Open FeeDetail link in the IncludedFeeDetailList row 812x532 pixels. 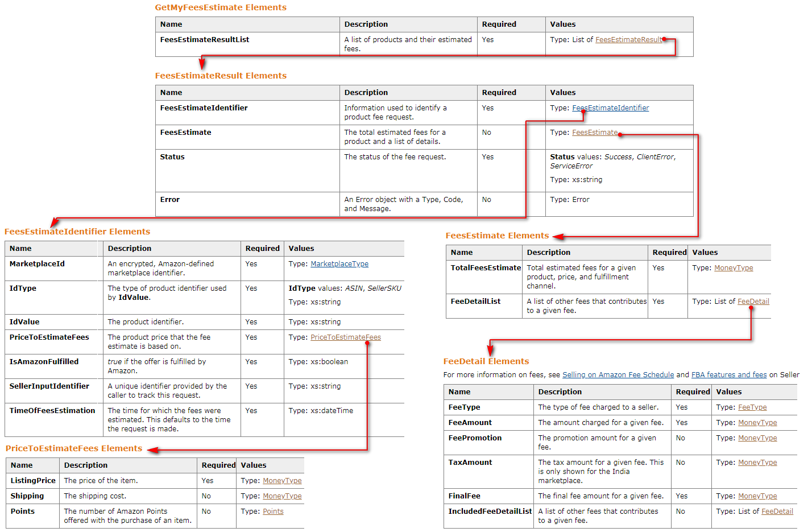point(777,512)
